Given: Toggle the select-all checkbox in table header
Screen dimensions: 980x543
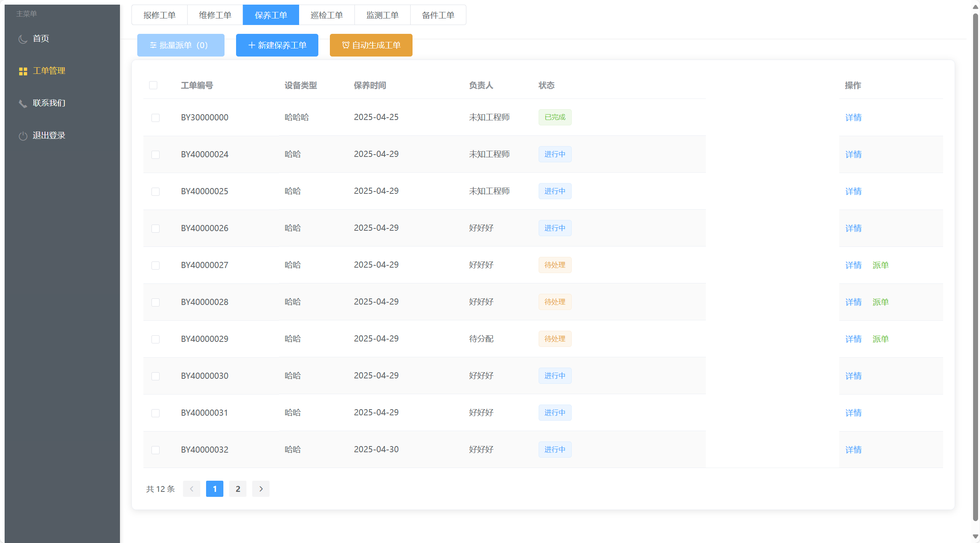Looking at the screenshot, I should point(153,85).
